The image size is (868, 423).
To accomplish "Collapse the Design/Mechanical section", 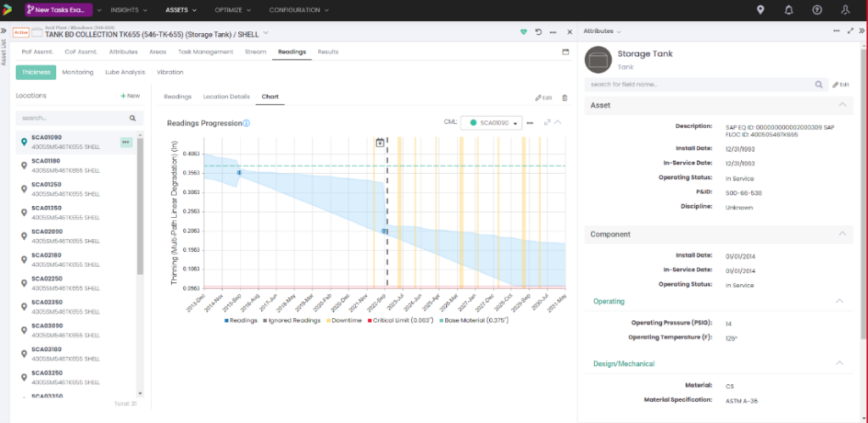I will coord(839,363).
